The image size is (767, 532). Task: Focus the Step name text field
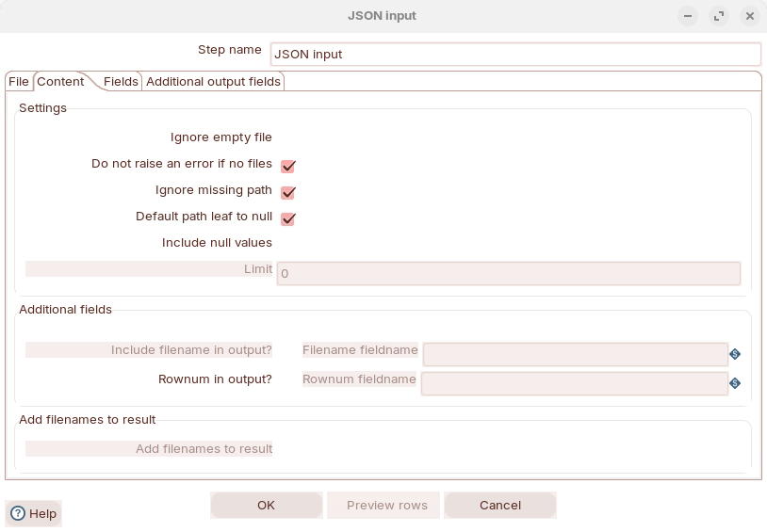point(514,55)
